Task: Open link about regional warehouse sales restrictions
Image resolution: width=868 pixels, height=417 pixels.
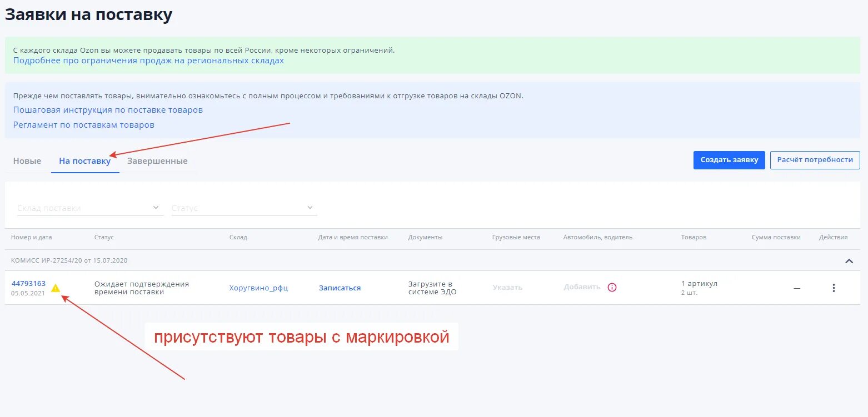Action: [148, 61]
